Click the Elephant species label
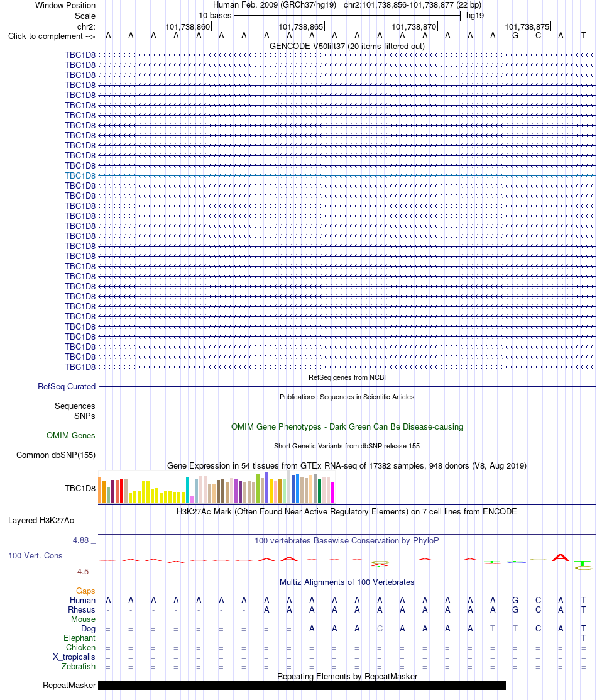Screen dimensions: 597x700 [x=79, y=638]
